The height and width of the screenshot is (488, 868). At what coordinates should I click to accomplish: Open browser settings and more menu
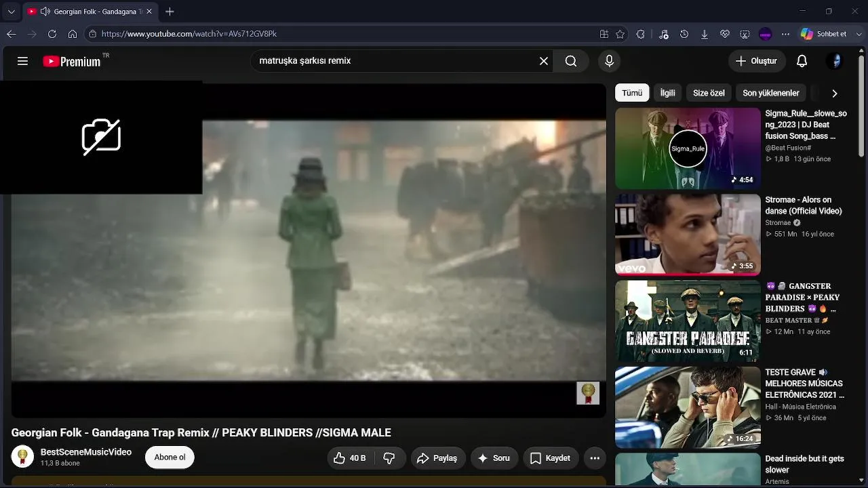point(786,34)
